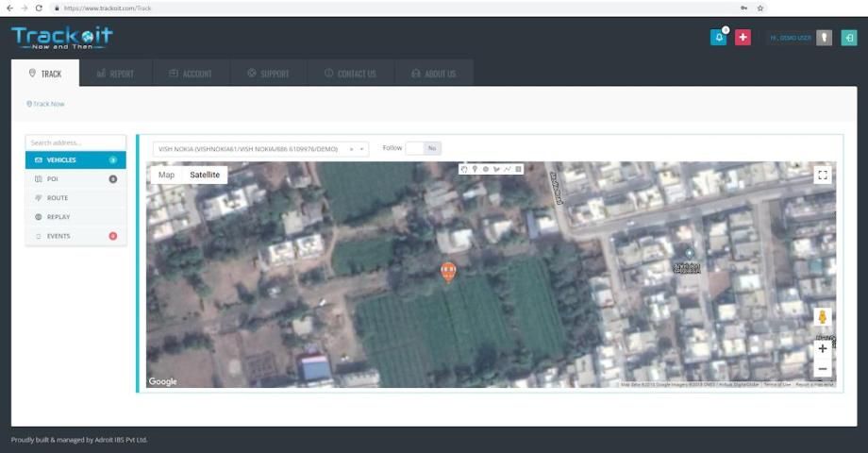Open the VISH NOKIA vehicle dropdown arrow
This screenshot has height=453, width=868.
click(x=362, y=149)
